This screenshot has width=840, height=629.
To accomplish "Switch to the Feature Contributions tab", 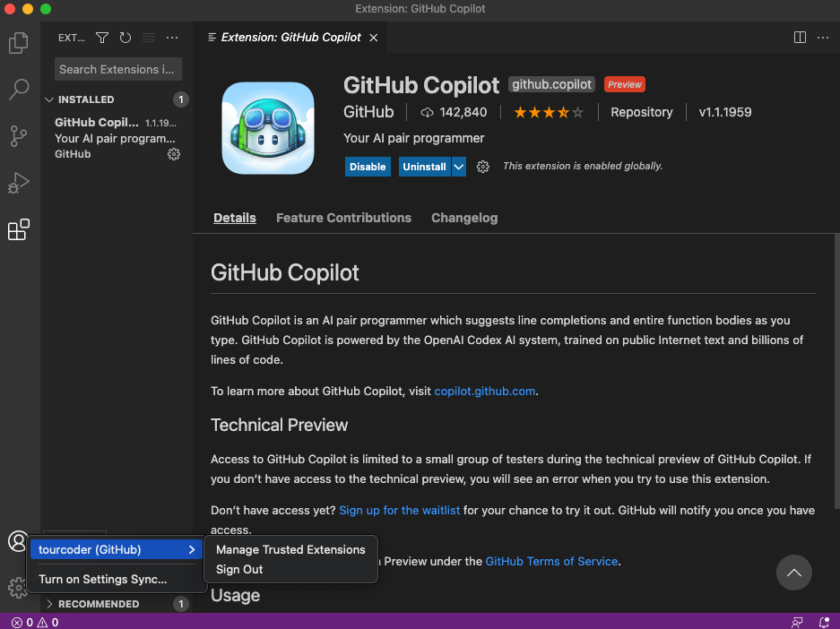I will click(343, 218).
